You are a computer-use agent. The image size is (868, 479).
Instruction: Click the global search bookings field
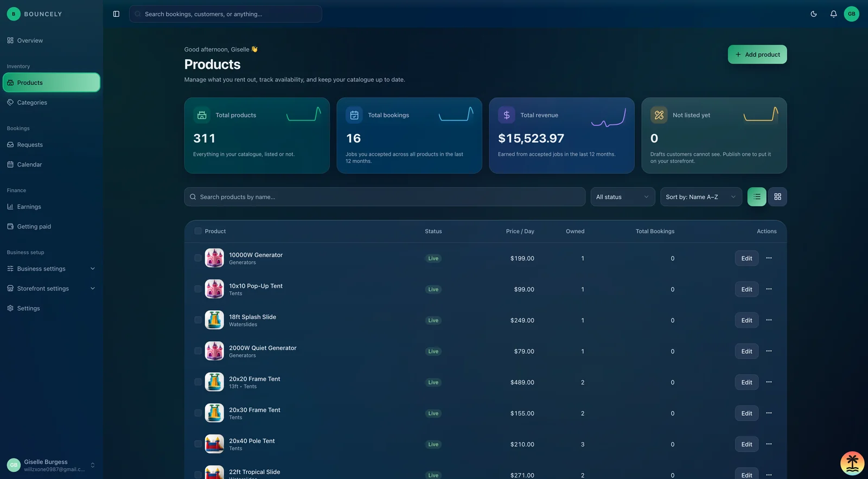tap(226, 14)
